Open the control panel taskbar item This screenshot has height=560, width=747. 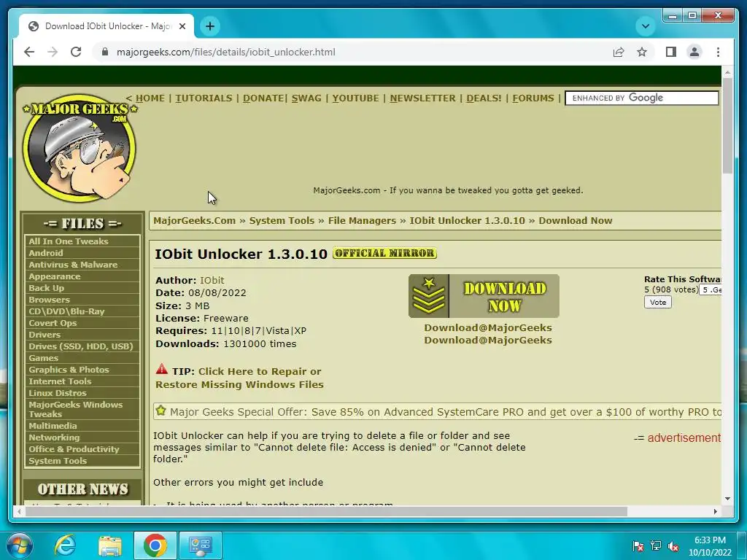pyautogui.click(x=200, y=545)
